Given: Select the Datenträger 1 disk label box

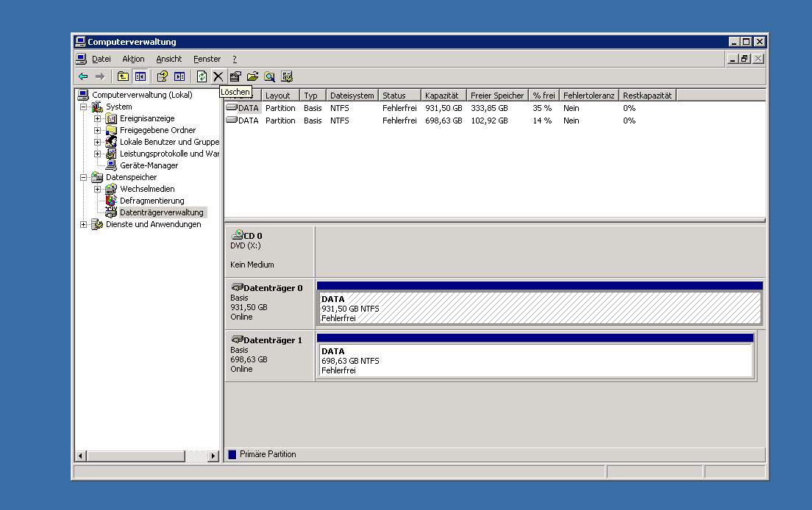Looking at the screenshot, I should 269,356.
